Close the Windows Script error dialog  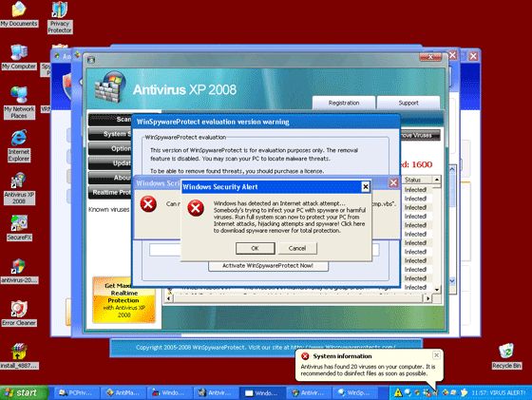click(x=393, y=182)
